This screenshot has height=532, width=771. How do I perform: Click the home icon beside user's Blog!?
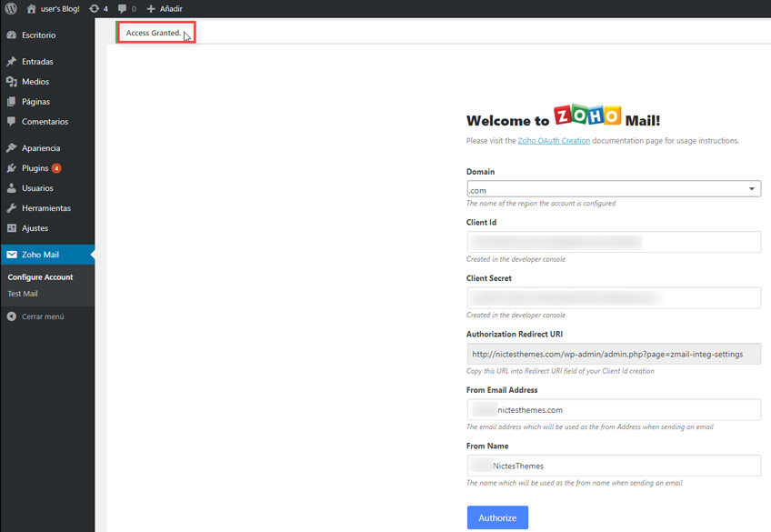[32, 8]
